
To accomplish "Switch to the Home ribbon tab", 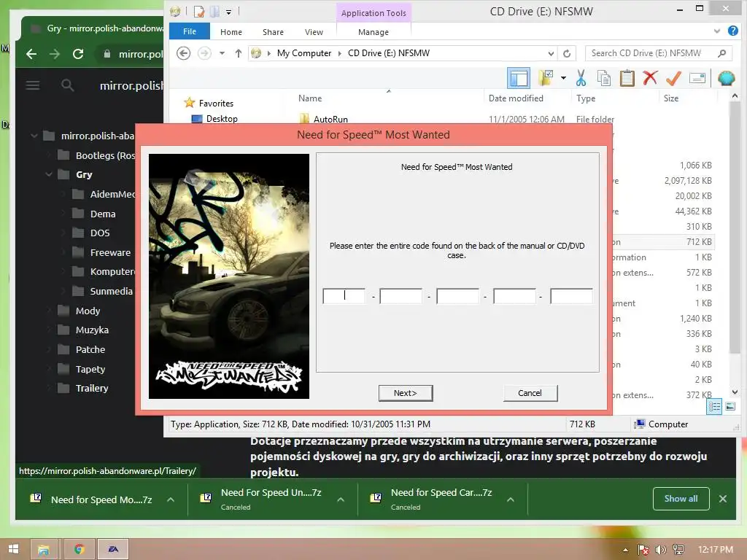I will pyautogui.click(x=231, y=32).
